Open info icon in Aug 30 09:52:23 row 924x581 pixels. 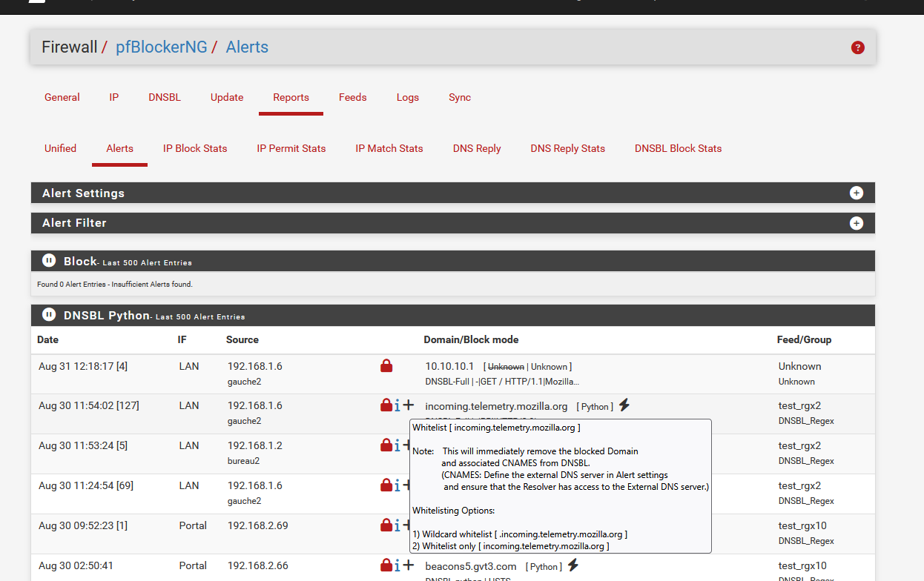(397, 525)
